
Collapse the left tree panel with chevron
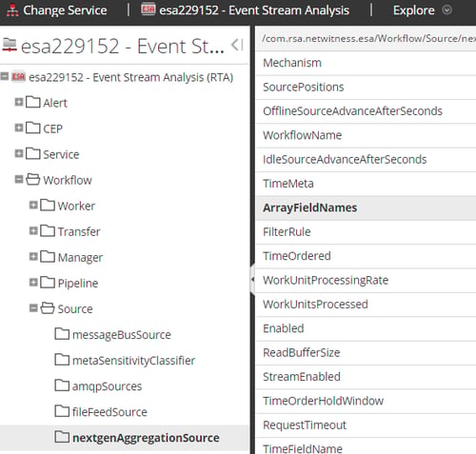click(x=237, y=45)
